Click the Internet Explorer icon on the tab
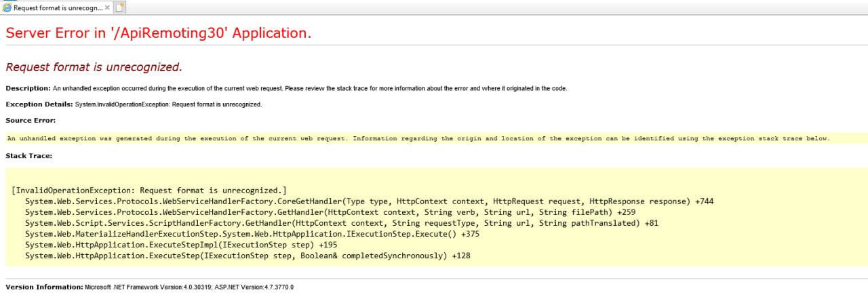This screenshot has width=868, height=299. [x=7, y=7]
